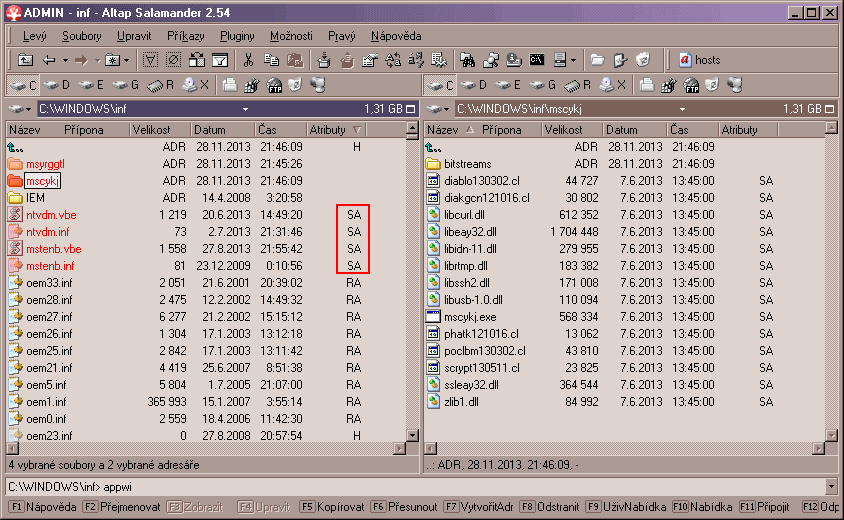Viewport: 844px width, 520px height.
Task: Expand the back history dropdown arrow
Action: (x=64, y=60)
